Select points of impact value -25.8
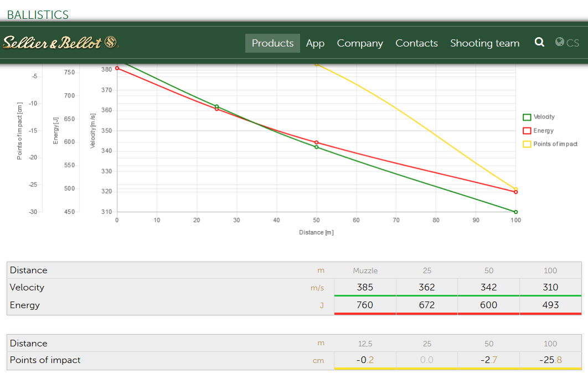 click(550, 360)
